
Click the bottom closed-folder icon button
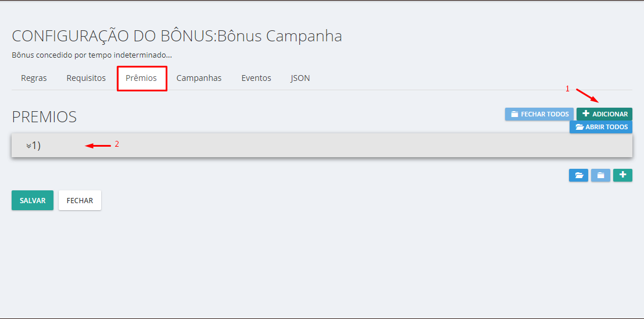pos(600,175)
